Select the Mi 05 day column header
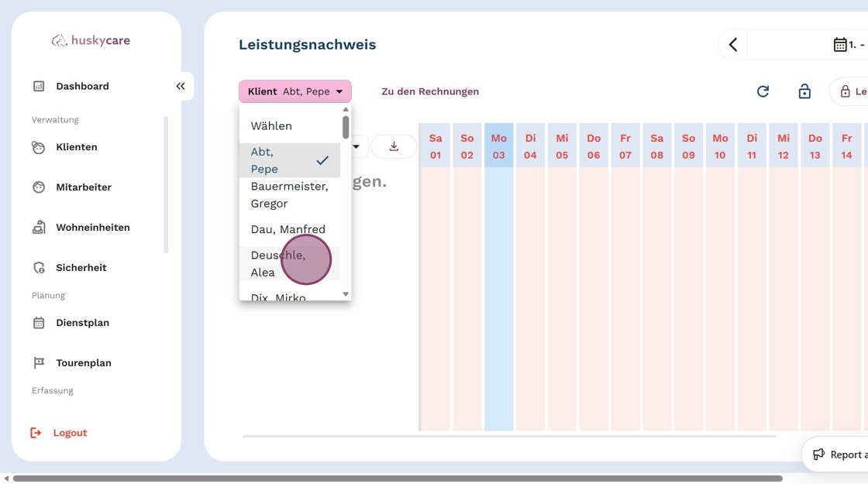This screenshot has height=484, width=868. 562,146
